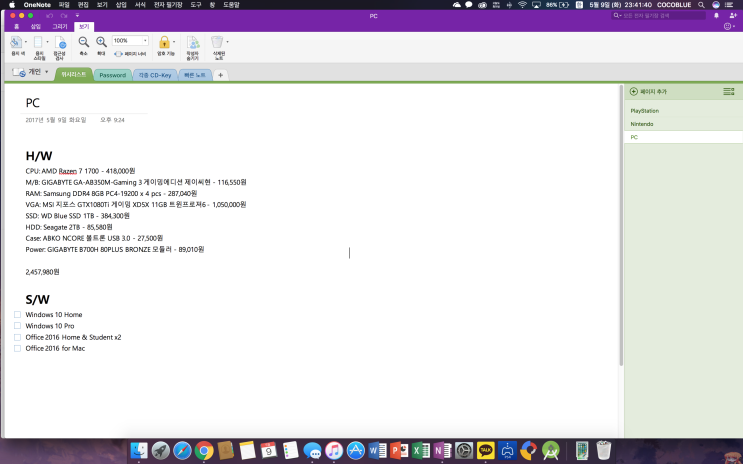743x464 pixels.
Task: Open the 파일 menu in menu bar
Action: (x=63, y=5)
